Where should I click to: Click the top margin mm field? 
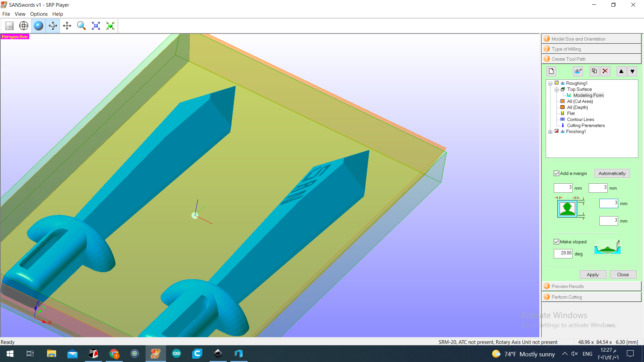pyautogui.click(x=609, y=203)
